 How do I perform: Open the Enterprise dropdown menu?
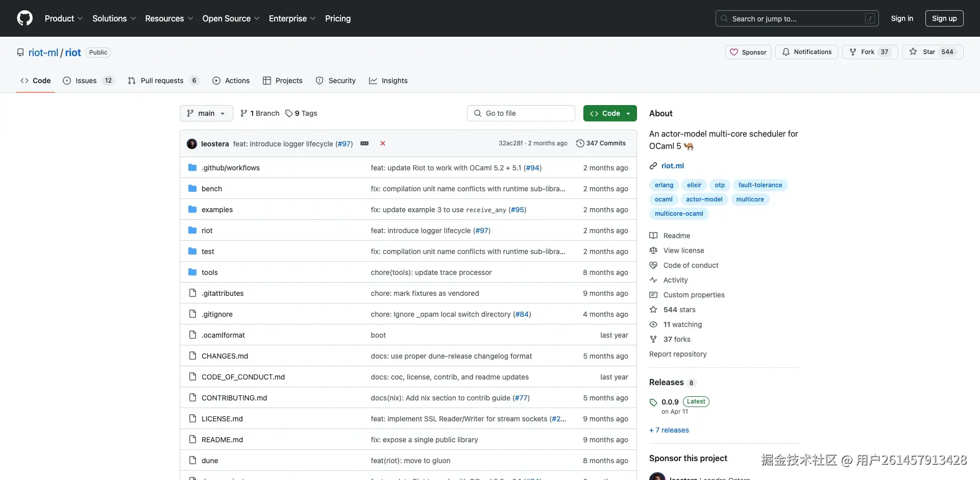[292, 18]
